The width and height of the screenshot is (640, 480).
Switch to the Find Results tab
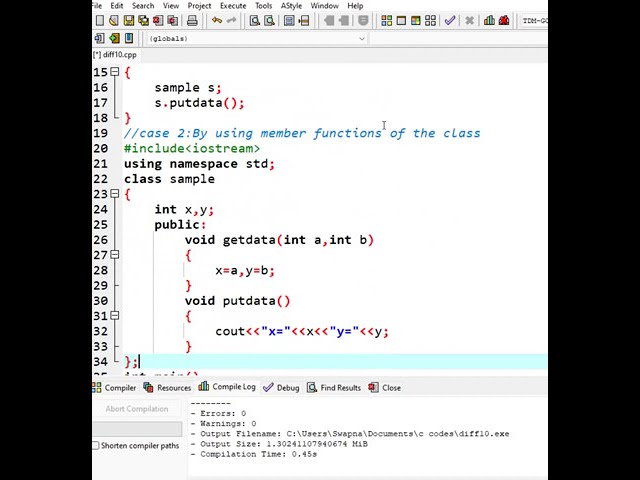click(x=334, y=387)
